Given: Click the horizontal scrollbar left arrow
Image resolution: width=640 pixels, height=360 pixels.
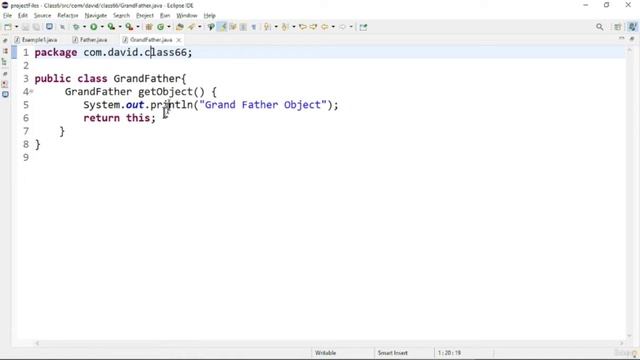Looking at the screenshot, I should point(37,343).
